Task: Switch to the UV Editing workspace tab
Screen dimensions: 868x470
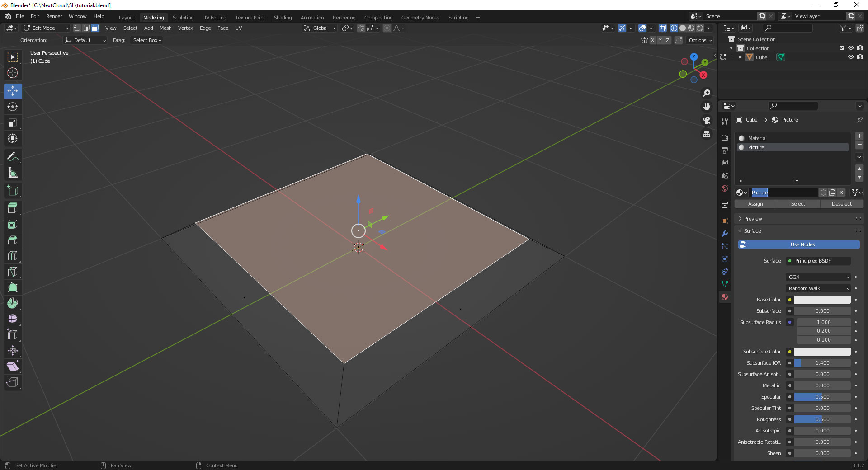Action: (x=214, y=18)
